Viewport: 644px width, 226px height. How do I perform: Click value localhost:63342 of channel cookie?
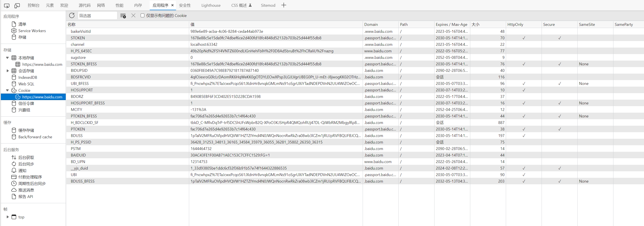click(204, 44)
